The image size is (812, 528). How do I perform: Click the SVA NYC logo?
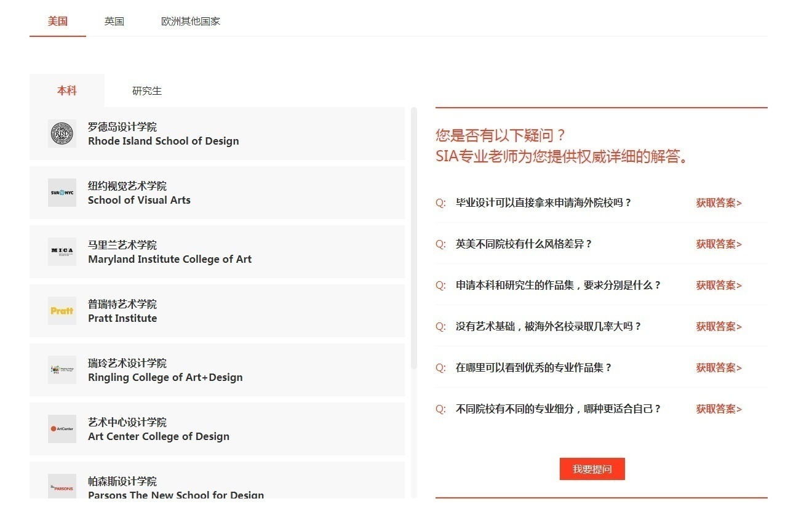click(62, 193)
